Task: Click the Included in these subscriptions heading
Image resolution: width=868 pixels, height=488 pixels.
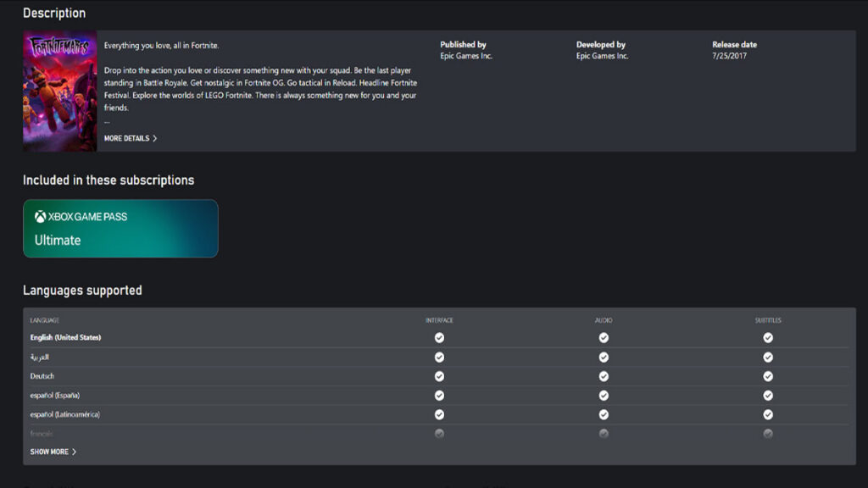Action: (x=108, y=180)
